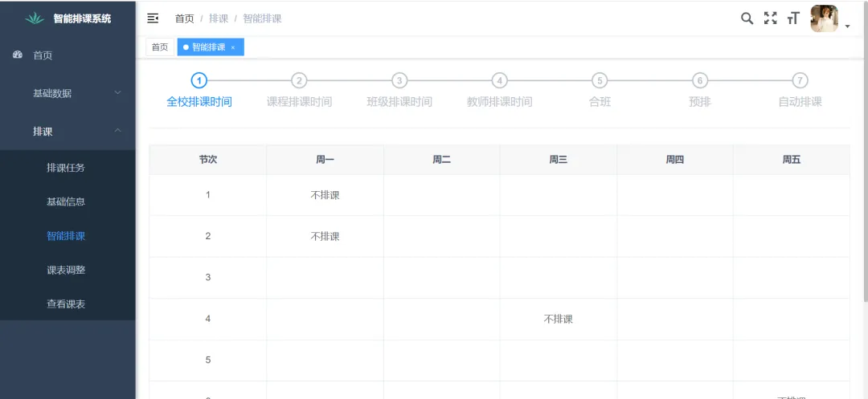Switch to the 首页 tab
Screen dimensions: 868x399
tap(160, 47)
